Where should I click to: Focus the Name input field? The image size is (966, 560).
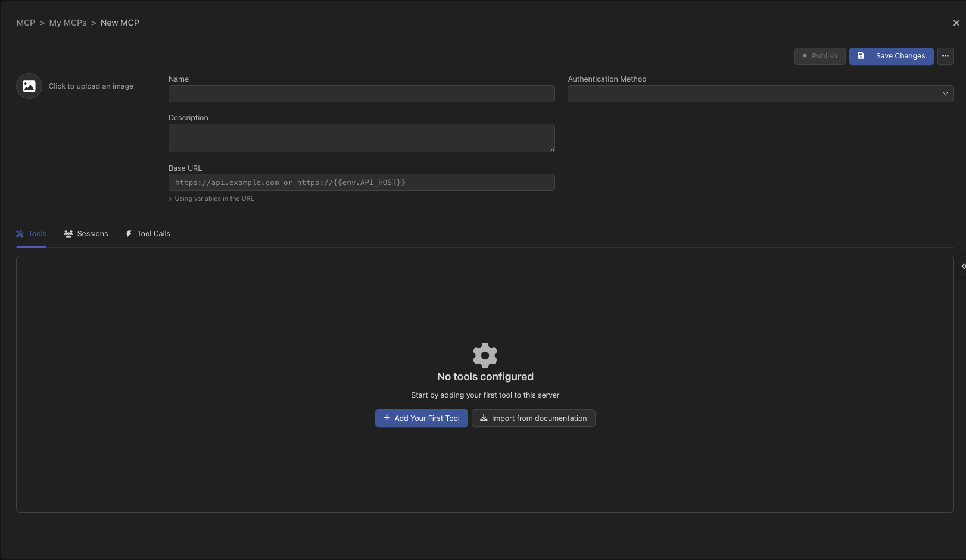(362, 93)
